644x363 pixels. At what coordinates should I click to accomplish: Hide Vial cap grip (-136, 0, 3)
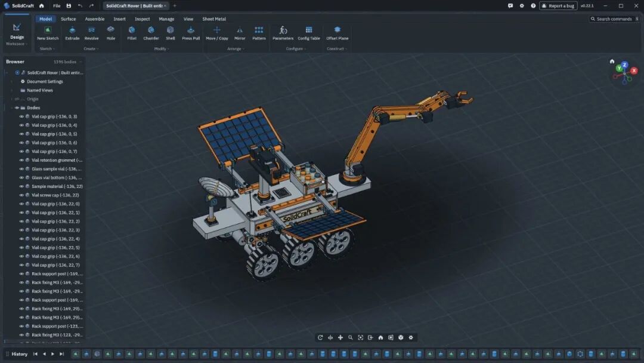point(21,116)
